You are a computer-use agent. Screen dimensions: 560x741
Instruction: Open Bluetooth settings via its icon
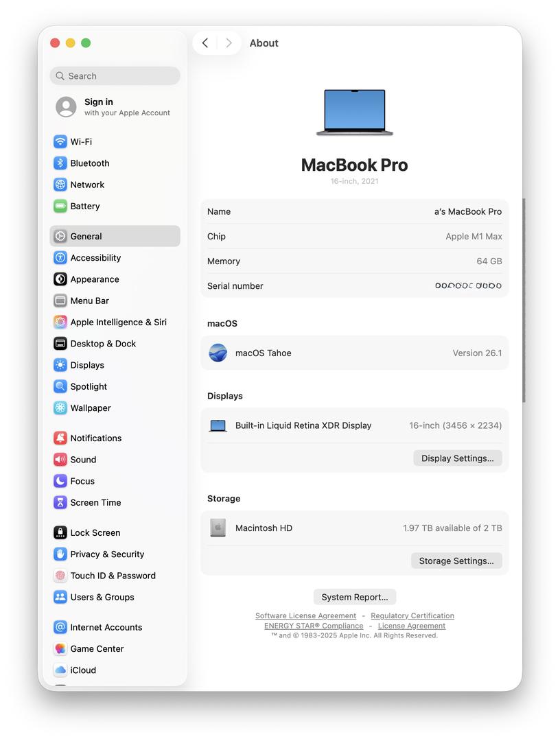pos(60,163)
